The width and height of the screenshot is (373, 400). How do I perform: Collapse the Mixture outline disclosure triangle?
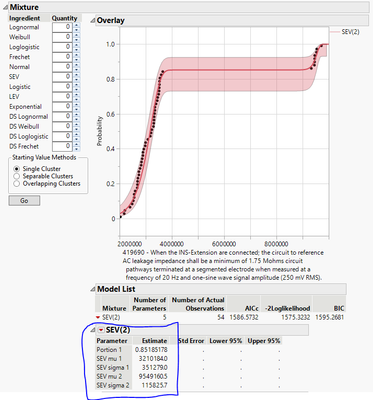pos(5,7)
